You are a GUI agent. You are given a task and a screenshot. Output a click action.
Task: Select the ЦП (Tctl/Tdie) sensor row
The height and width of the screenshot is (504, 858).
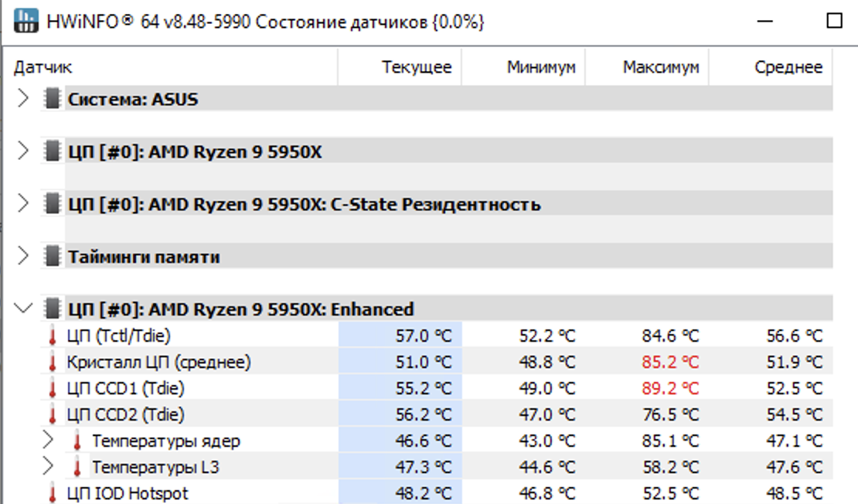pos(437,335)
